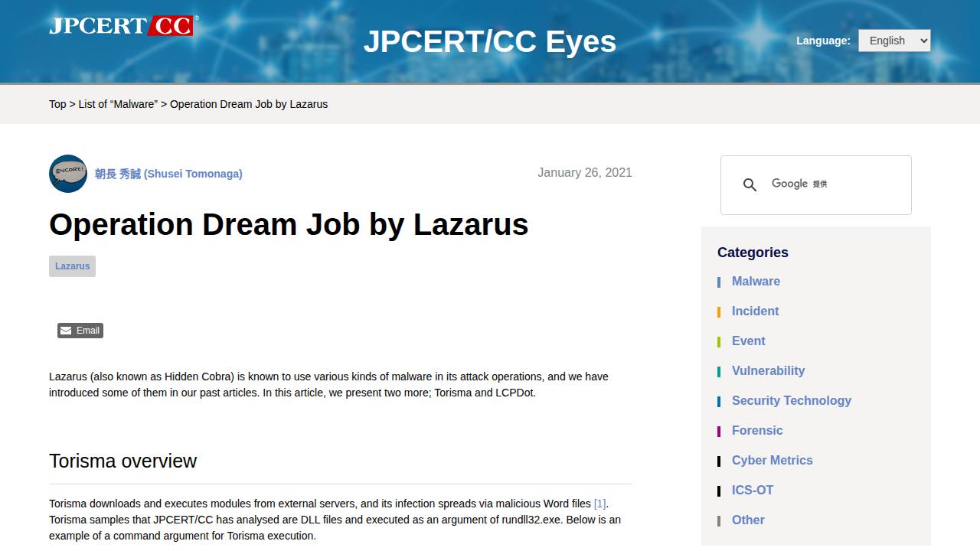This screenshot has height=551, width=980.
Task: Open the Vulnerability category
Action: (768, 371)
